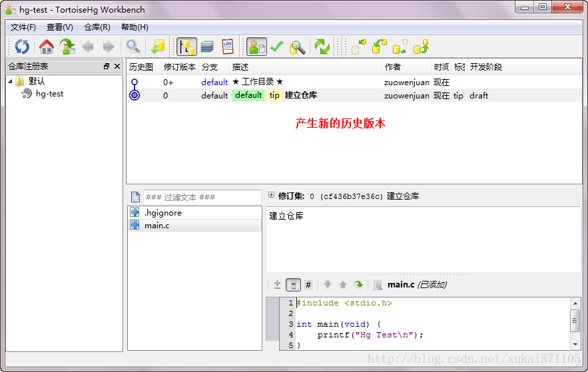The width and height of the screenshot is (588, 372).
Task: Click the code viewer scroll up arrow
Action: pyautogui.click(x=575, y=303)
